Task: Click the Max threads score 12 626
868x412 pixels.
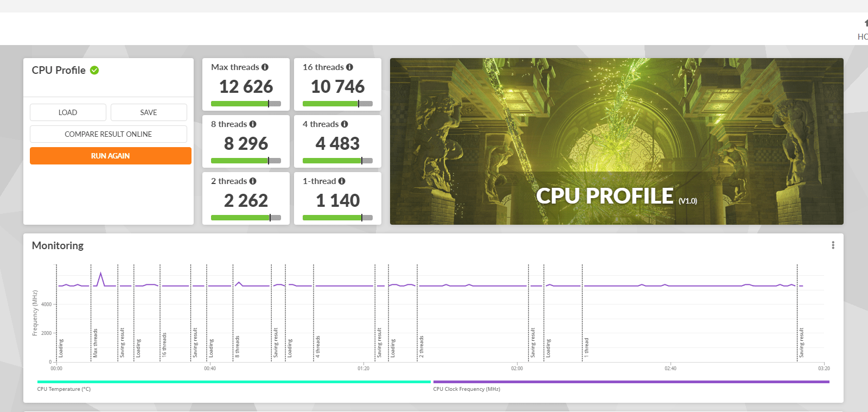Action: click(x=246, y=86)
